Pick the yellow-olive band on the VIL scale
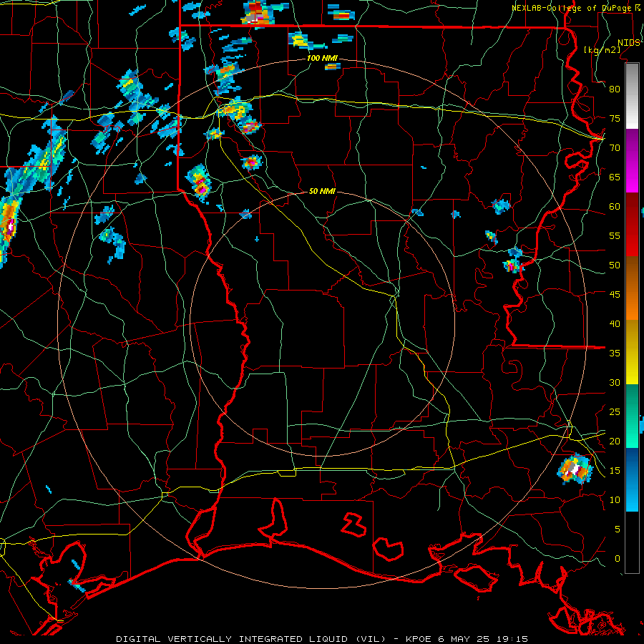Image resolution: width=644 pixels, height=644 pixels. click(632, 352)
